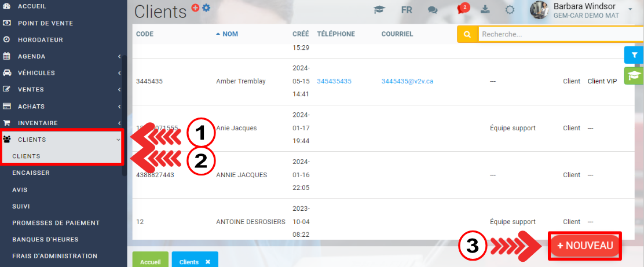Image resolution: width=644 pixels, height=267 pixels.
Task: Open the graduation cap training icon in header
Action: pyautogui.click(x=379, y=10)
